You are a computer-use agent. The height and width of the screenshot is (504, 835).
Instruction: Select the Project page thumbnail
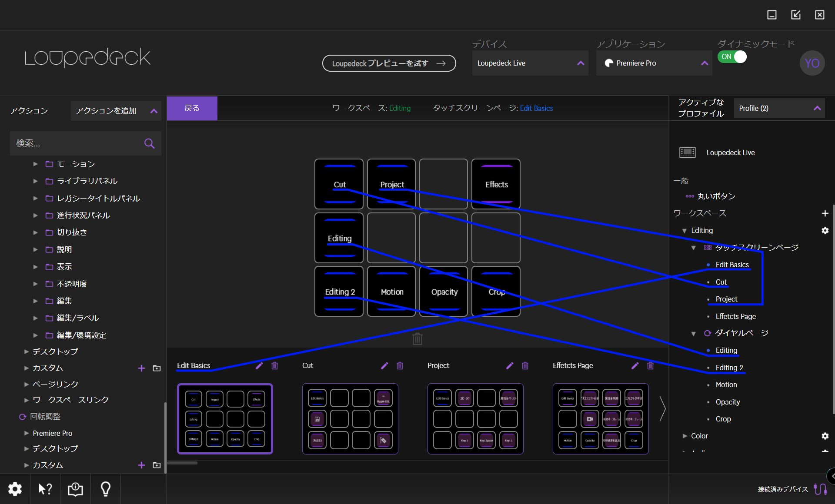pos(475,419)
